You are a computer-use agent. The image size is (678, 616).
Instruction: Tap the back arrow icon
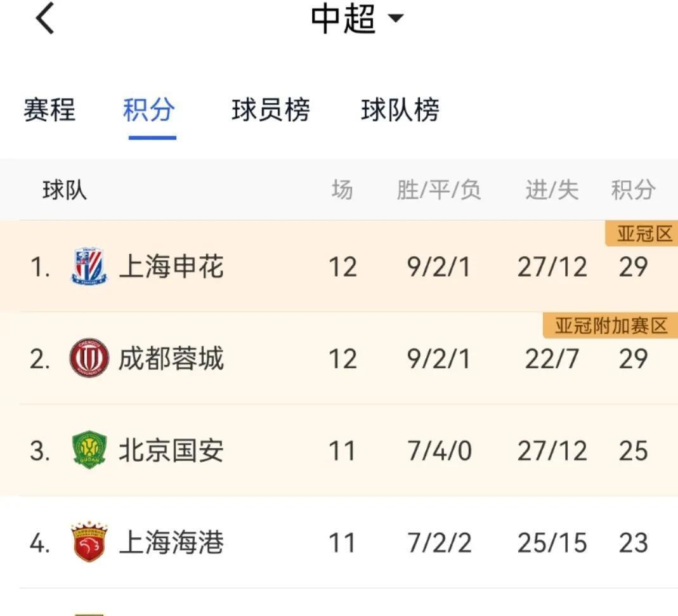44,19
